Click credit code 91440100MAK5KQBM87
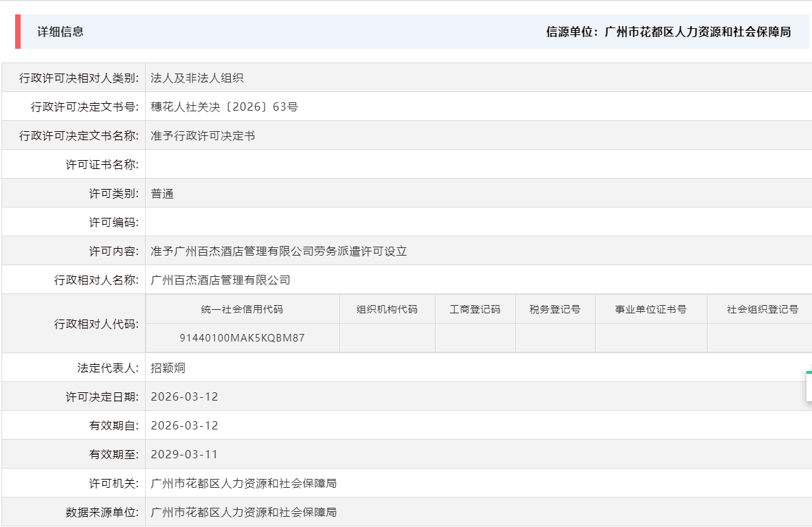Screen dimensions: 812x527 [x=243, y=337]
